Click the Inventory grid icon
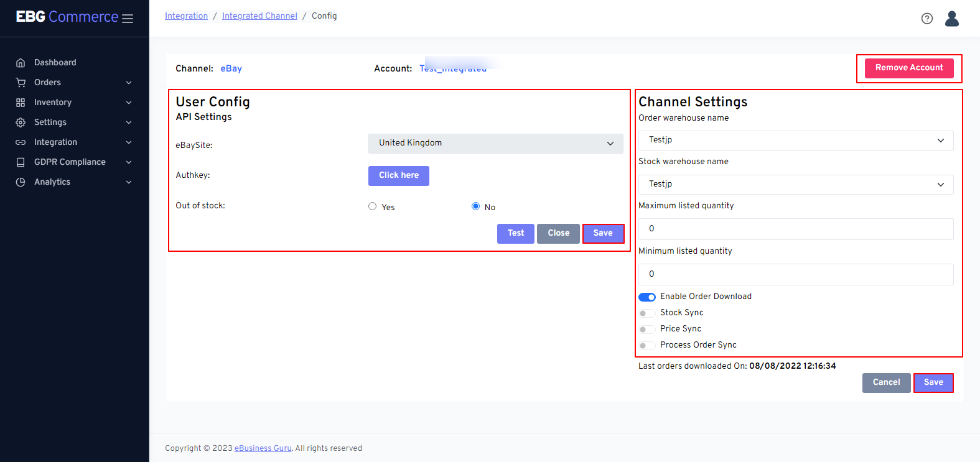Image resolution: width=980 pixels, height=462 pixels. pyautogui.click(x=21, y=103)
